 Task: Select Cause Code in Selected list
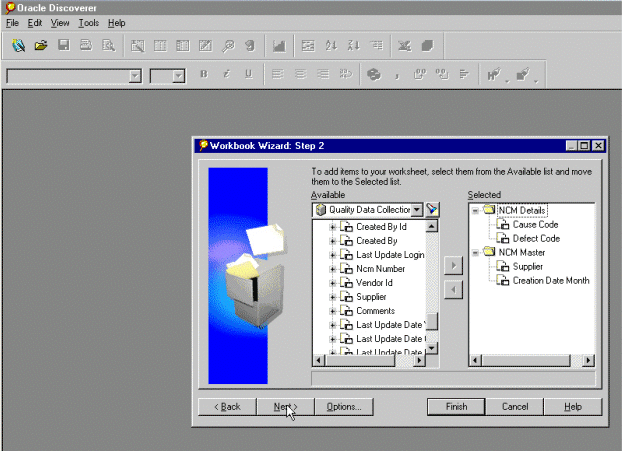click(535, 225)
